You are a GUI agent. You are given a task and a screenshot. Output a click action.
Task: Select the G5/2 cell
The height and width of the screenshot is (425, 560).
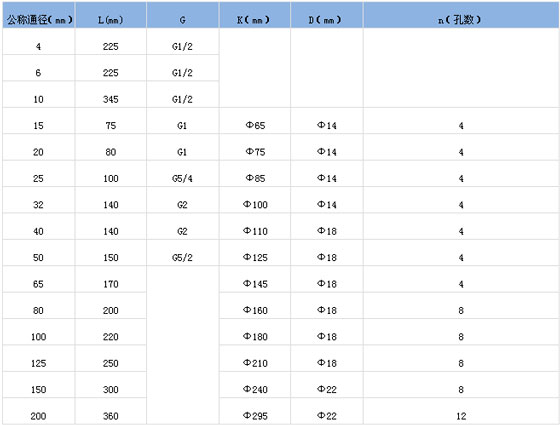pos(182,258)
